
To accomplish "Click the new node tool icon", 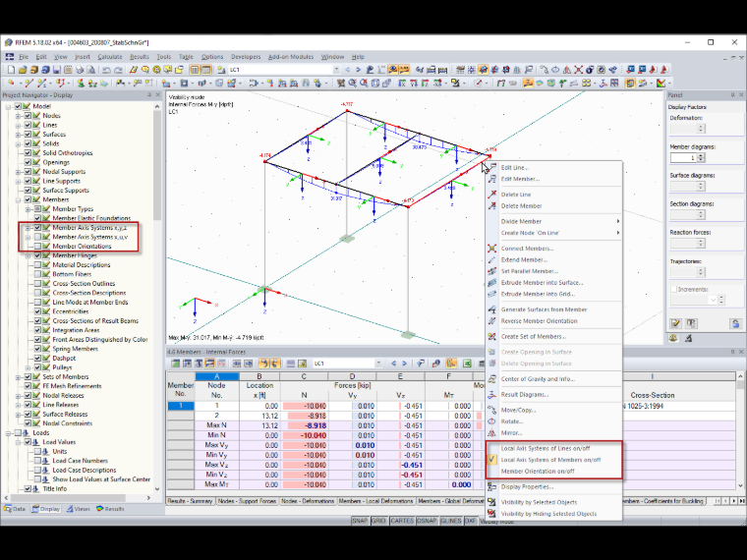I will [12, 84].
